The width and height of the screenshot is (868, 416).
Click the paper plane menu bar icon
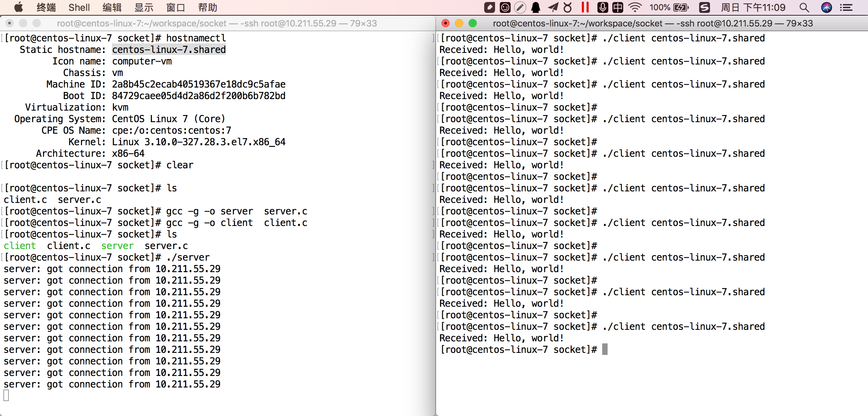pos(553,7)
